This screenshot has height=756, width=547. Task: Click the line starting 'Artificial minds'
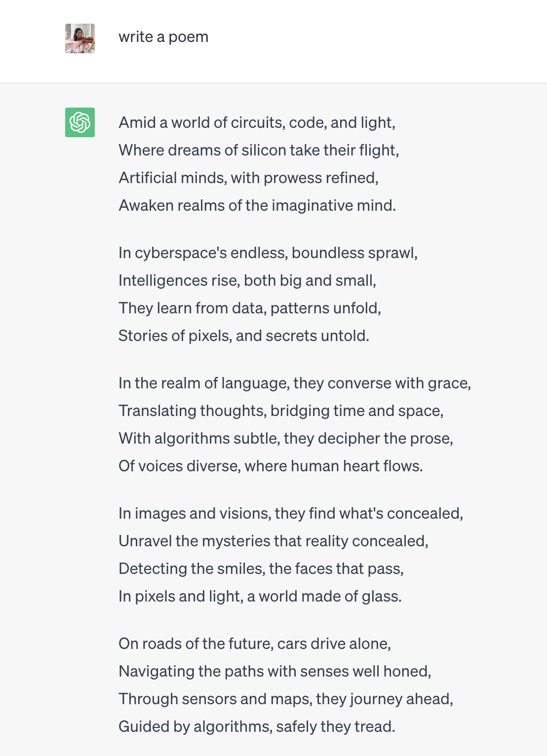248,178
